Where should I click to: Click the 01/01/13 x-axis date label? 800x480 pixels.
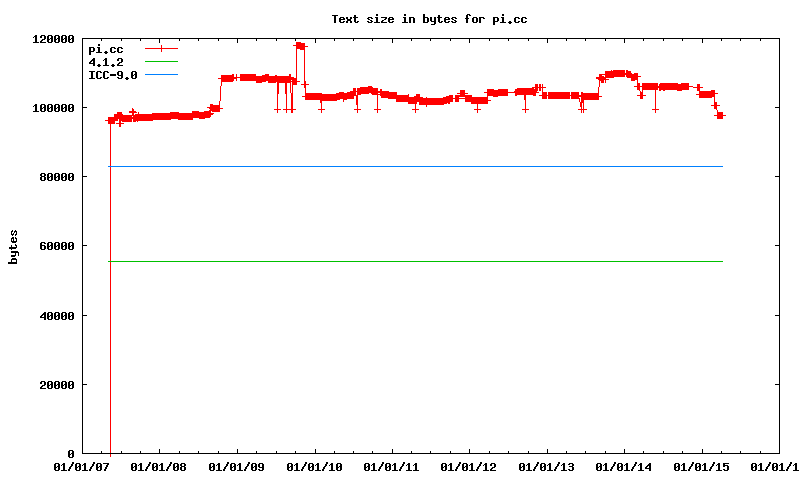coord(547,467)
